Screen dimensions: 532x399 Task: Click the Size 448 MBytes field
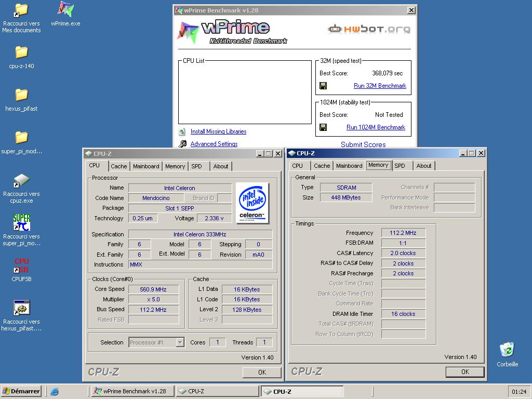[x=346, y=197]
